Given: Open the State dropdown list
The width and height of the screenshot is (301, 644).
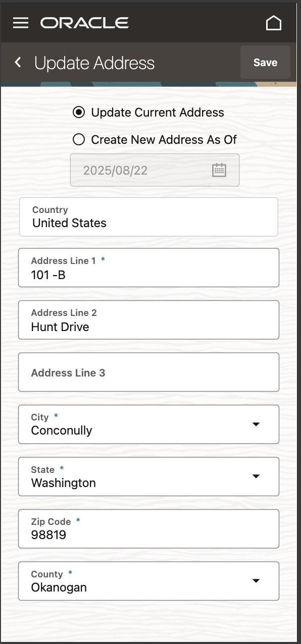Looking at the screenshot, I should 257,476.
